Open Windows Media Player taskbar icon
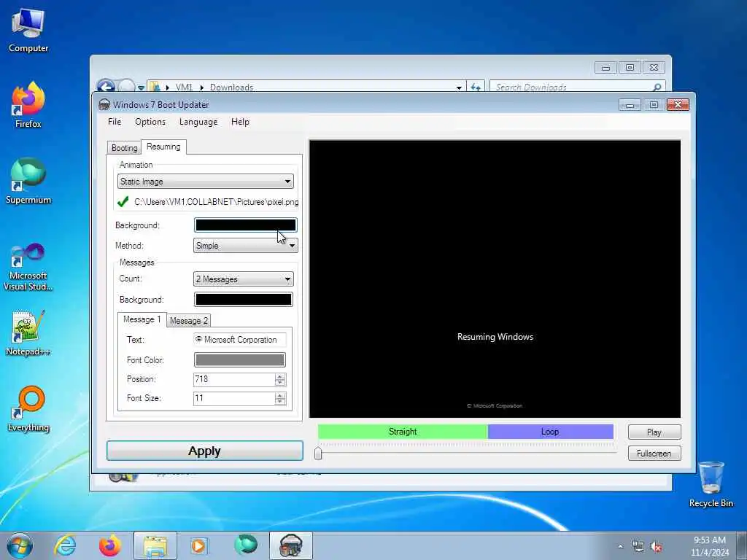 pos(198,545)
